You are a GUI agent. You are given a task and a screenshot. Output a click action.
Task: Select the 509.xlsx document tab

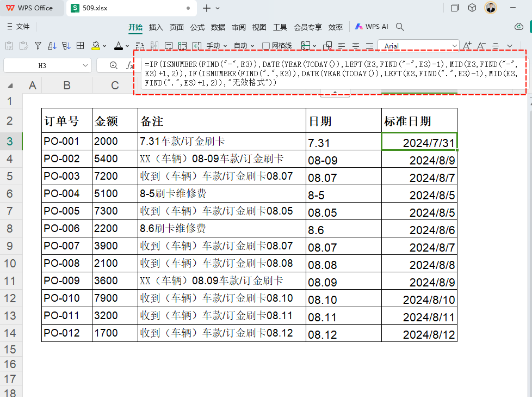click(131, 8)
